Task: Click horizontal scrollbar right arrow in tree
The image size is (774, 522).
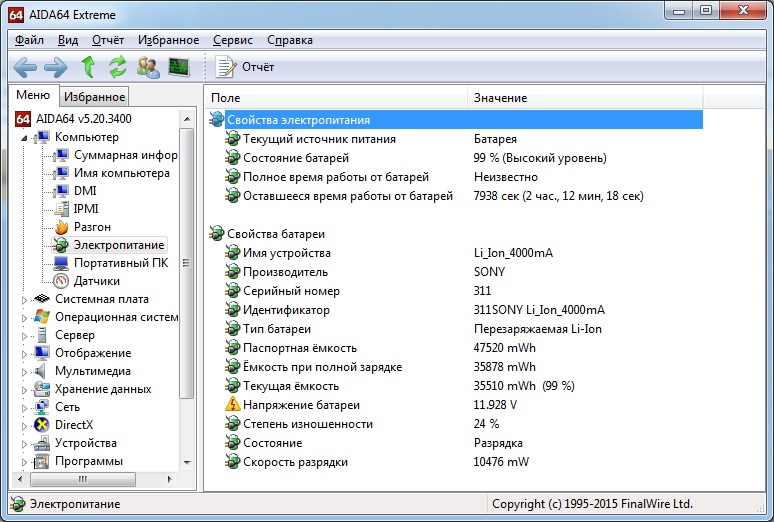Action: pyautogui.click(x=170, y=479)
